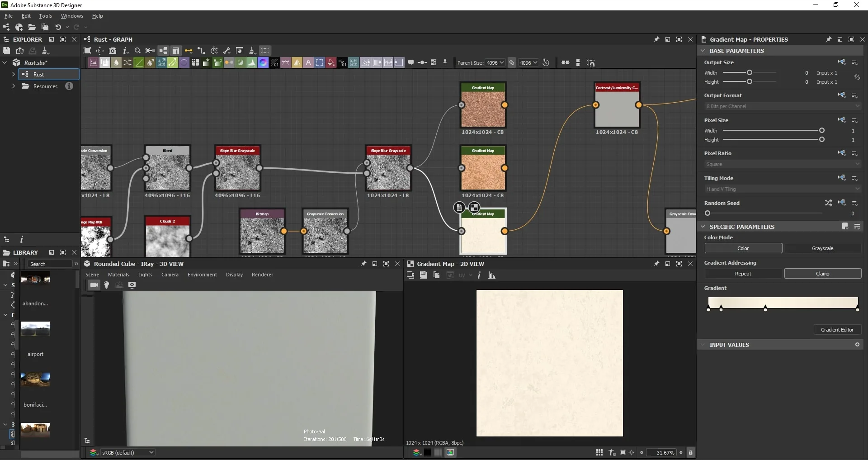868x460 pixels.
Task: Add a Text node from toolbar
Action: [308, 63]
